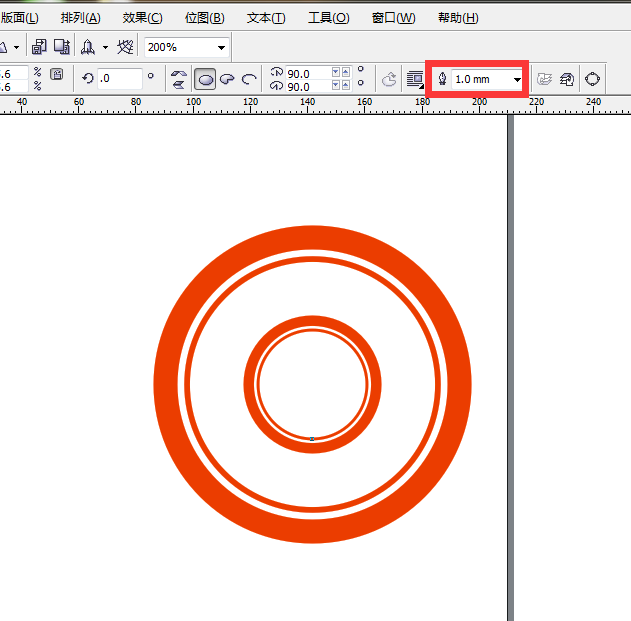Viewport: 631px width, 621px height.
Task: Toggle the lock ratio scale button
Action: pos(57,75)
